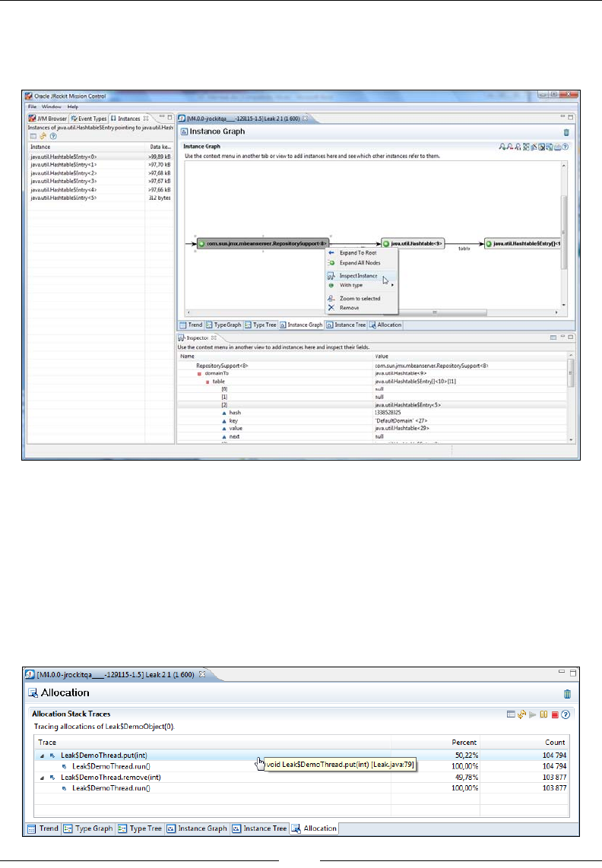Viewport: 602px width, 868px height.
Task: Select the RepositorySupport<8> row in Inspector
Action: [x=372, y=366]
